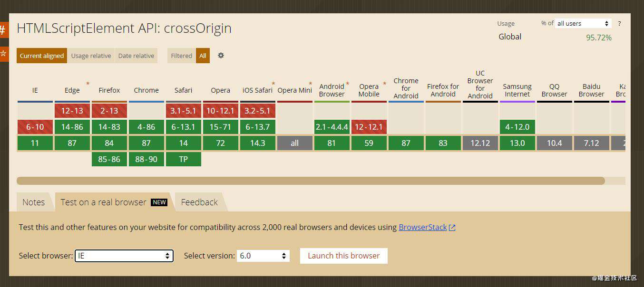644x287 pixels.
Task: Click the Baidu Browser 7.12 cell
Action: (592, 143)
